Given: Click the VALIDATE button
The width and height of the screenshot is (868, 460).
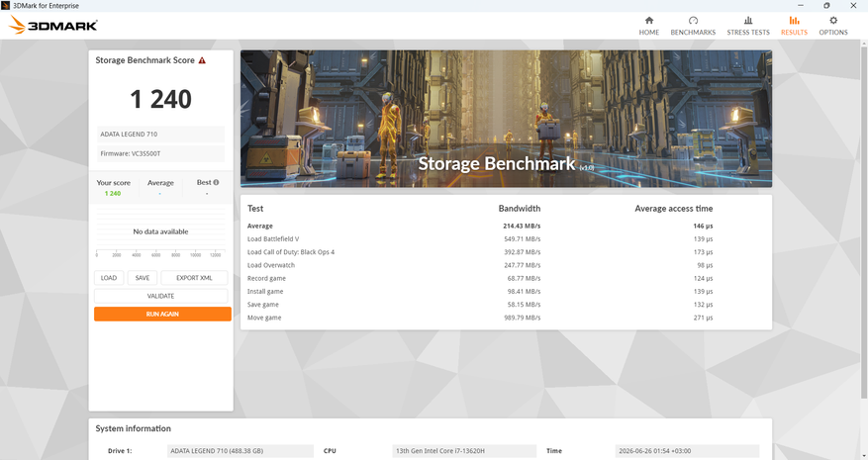Looking at the screenshot, I should [161, 296].
